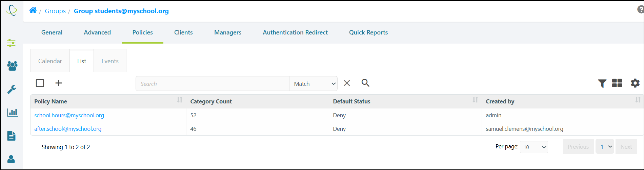This screenshot has width=644, height=170.
Task: Open the gear table settings icon
Action: pos(635,83)
